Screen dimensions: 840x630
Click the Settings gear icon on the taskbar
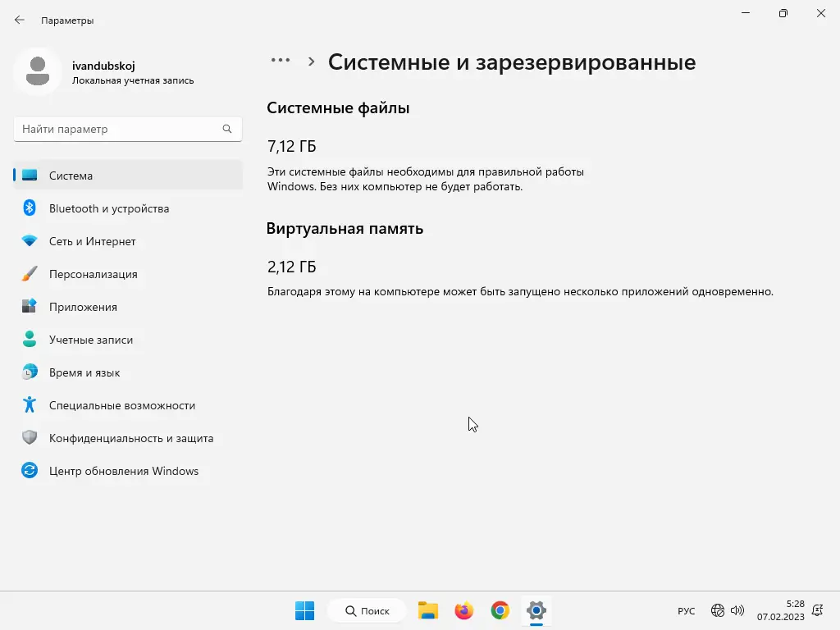(x=536, y=610)
